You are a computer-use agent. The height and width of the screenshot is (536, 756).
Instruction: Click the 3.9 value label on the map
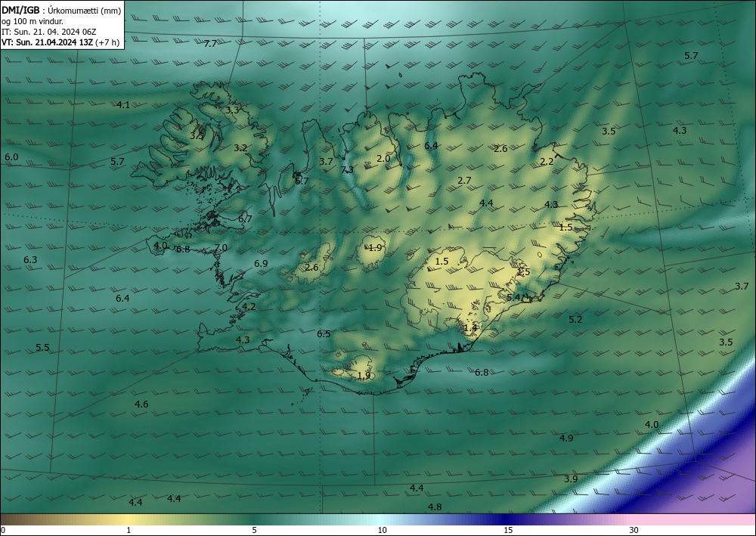(x=571, y=479)
